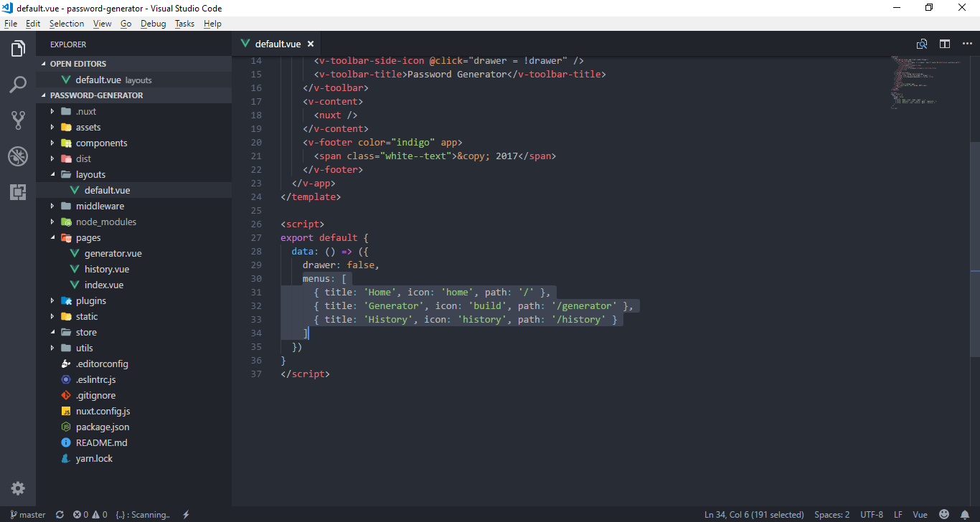Open notifications bell in status bar
The width and height of the screenshot is (980, 522).
coord(965,514)
